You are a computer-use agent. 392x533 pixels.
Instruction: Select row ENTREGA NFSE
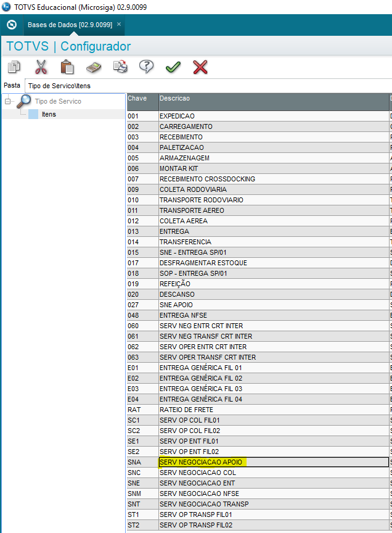point(258,315)
